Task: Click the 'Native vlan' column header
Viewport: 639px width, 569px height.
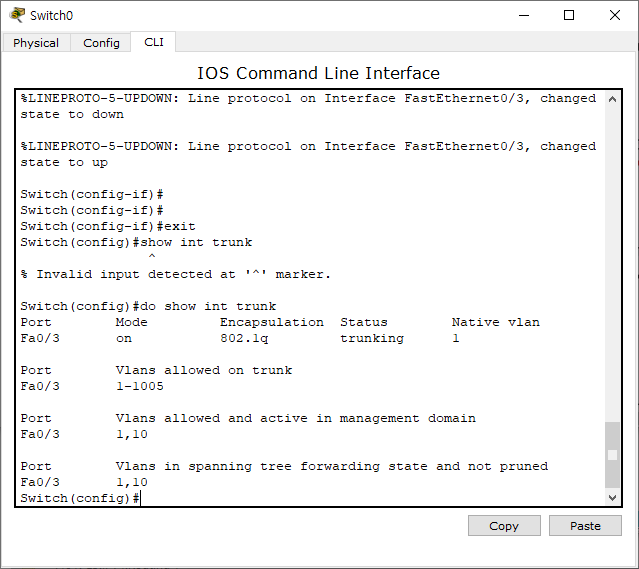Action: pyautogui.click(x=496, y=322)
